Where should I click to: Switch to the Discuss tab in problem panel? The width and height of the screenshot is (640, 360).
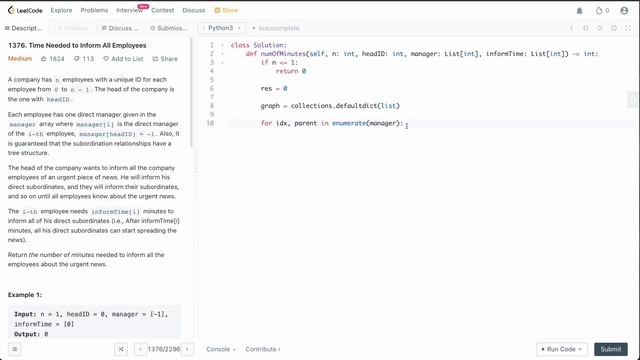tap(120, 28)
